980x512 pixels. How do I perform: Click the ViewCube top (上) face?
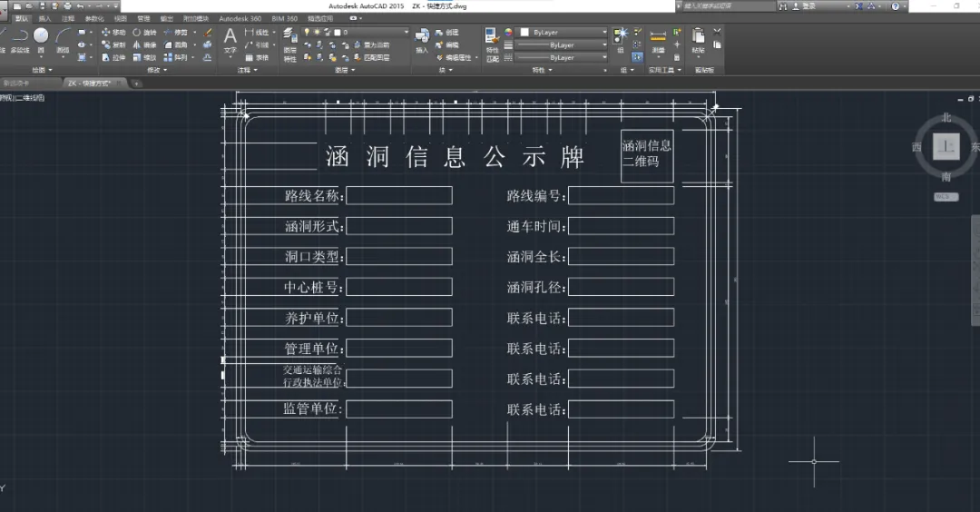946,147
